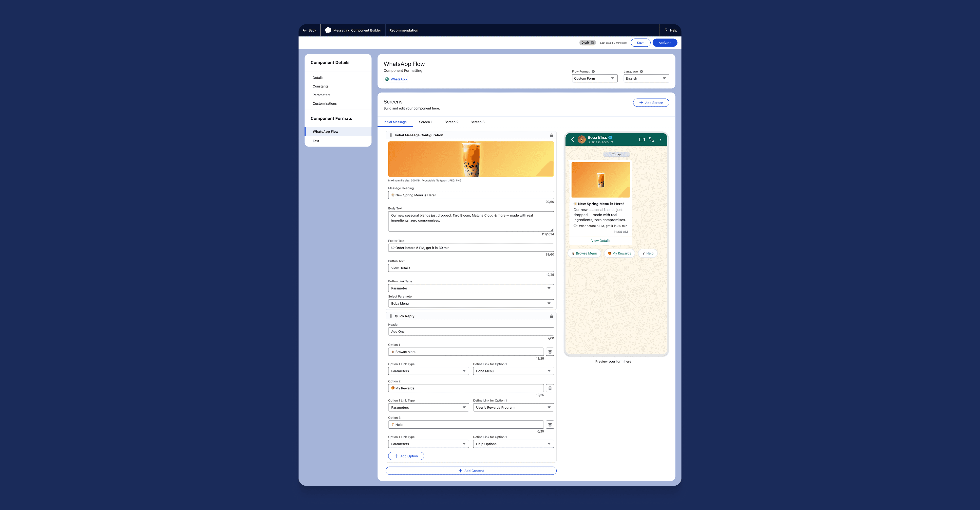Click the Activate button
This screenshot has height=510, width=980.
click(665, 43)
